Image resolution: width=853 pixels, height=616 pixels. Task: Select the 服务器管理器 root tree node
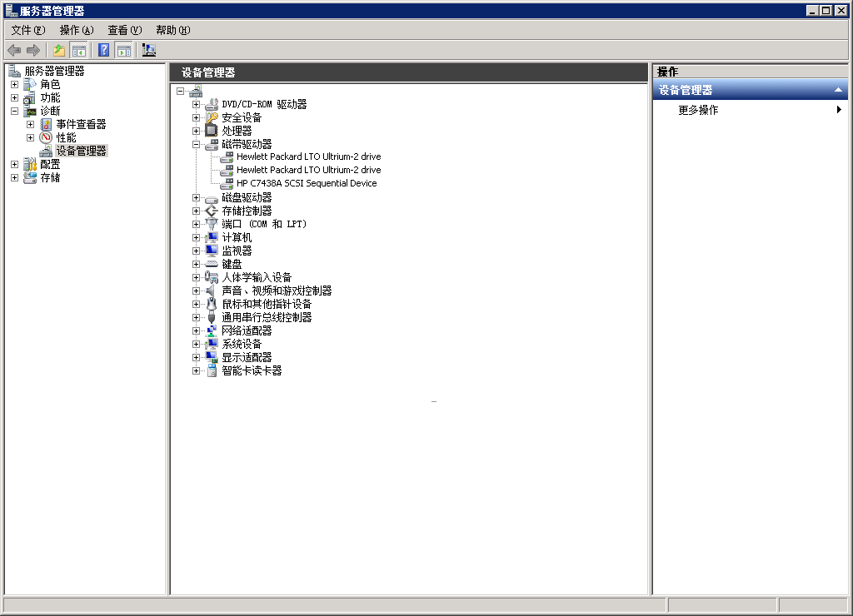coord(54,72)
